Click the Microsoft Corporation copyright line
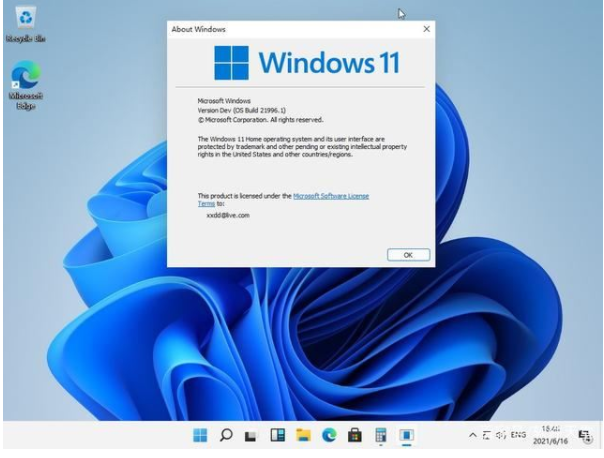The height and width of the screenshot is (458, 604). coord(260,120)
